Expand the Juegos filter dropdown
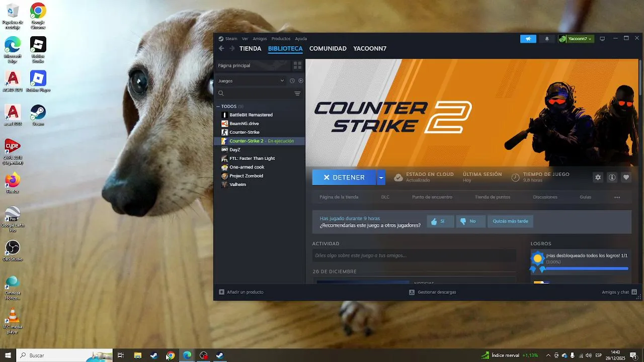 [x=251, y=80]
